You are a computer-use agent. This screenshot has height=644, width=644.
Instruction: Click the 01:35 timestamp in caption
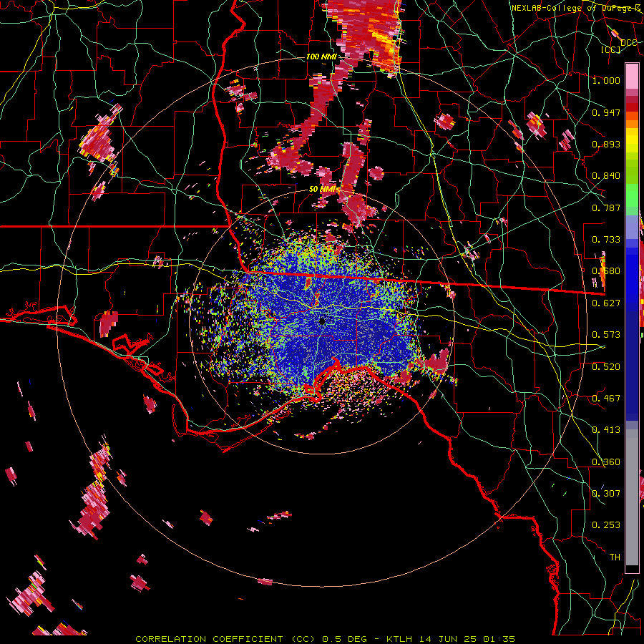(499, 639)
